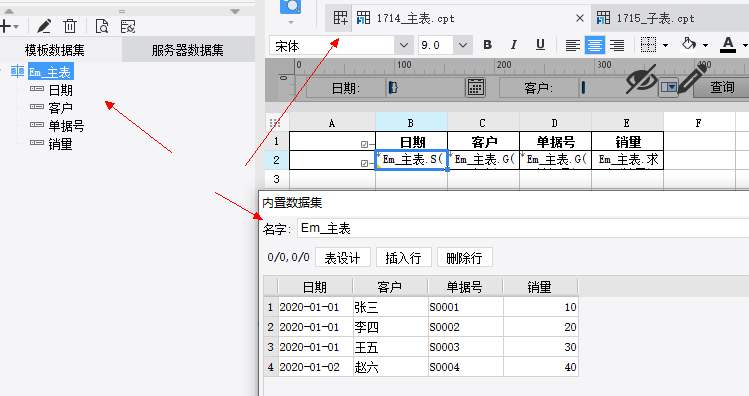Viewport: 749px width, 396px height.
Task: Close the 1714_主表.cpt tab
Action: (x=580, y=18)
